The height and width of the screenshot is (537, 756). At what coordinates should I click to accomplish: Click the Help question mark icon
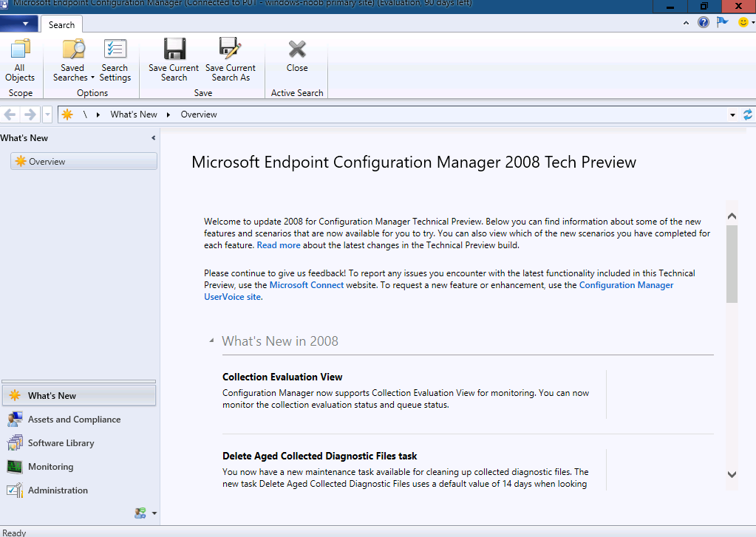pyautogui.click(x=704, y=22)
